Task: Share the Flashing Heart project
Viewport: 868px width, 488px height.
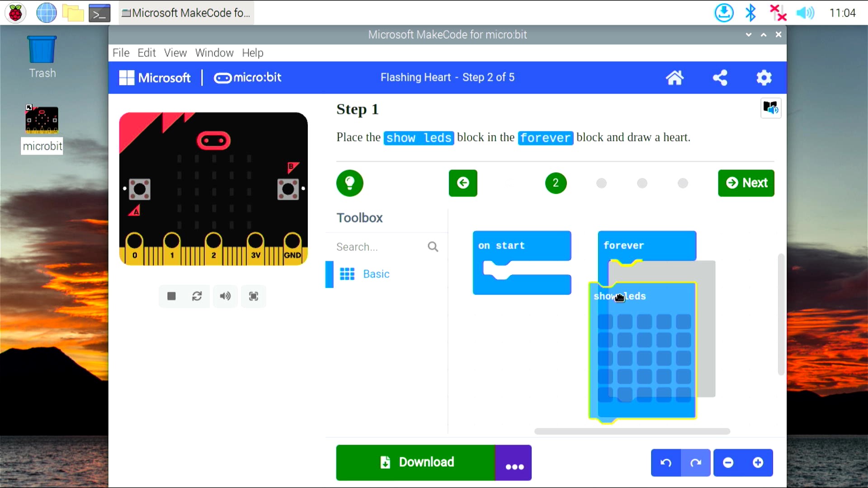Action: [x=720, y=77]
